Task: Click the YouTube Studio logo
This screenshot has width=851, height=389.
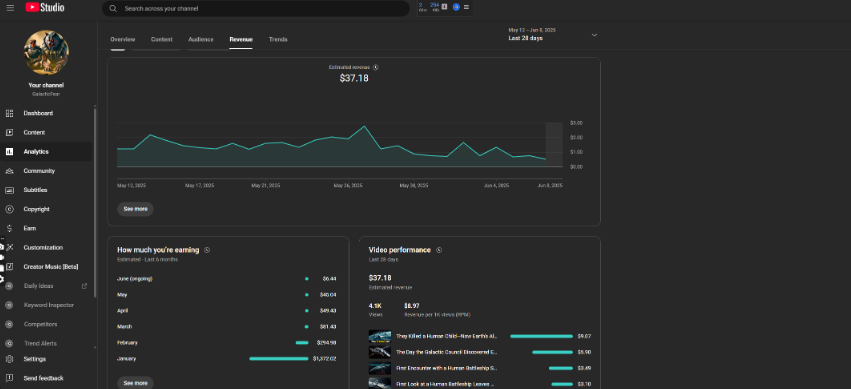Action: tap(45, 8)
